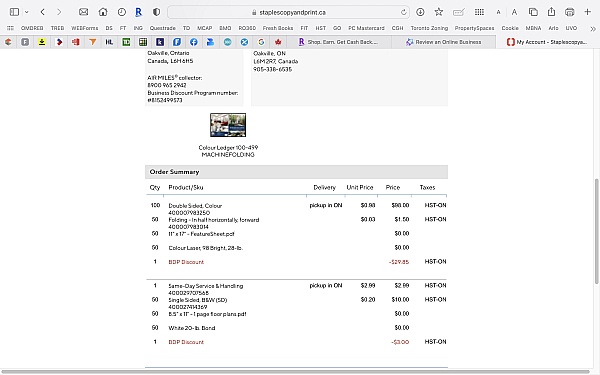Open the Questrade bookmark
This screenshot has width=600, height=375.
163,28
